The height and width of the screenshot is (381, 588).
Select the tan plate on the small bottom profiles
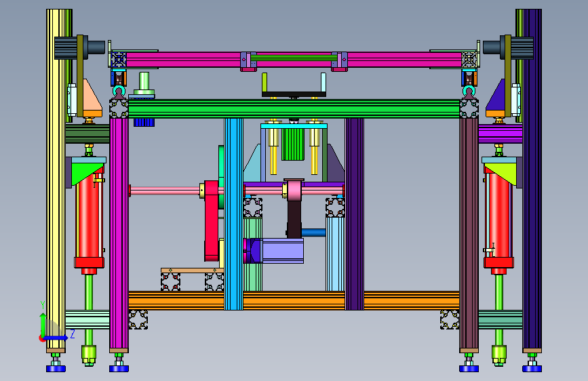point(193,270)
